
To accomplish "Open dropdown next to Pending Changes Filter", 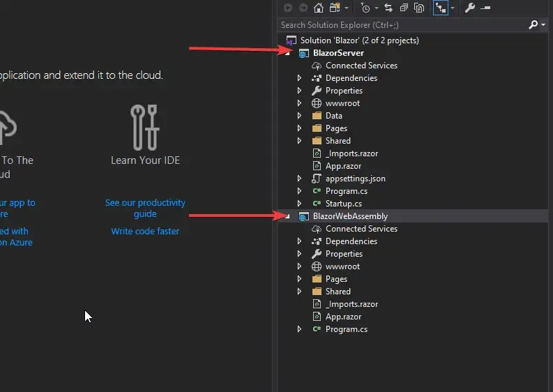I will [377, 8].
